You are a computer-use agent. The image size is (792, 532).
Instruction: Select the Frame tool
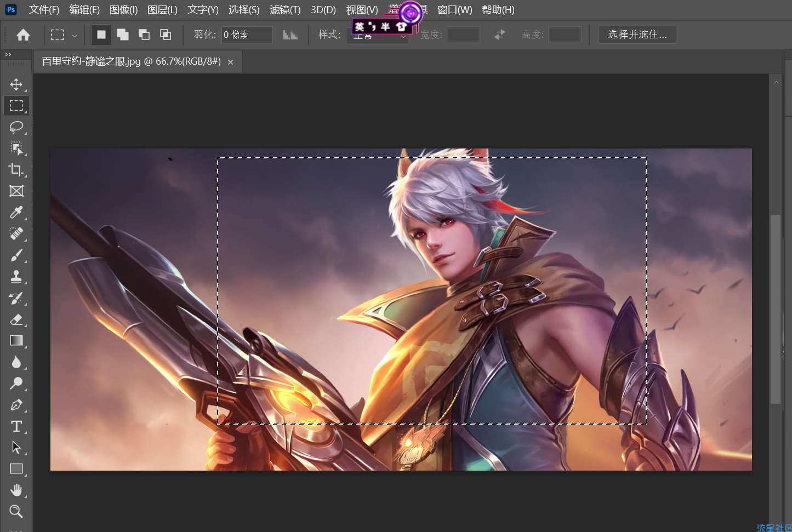[16, 191]
